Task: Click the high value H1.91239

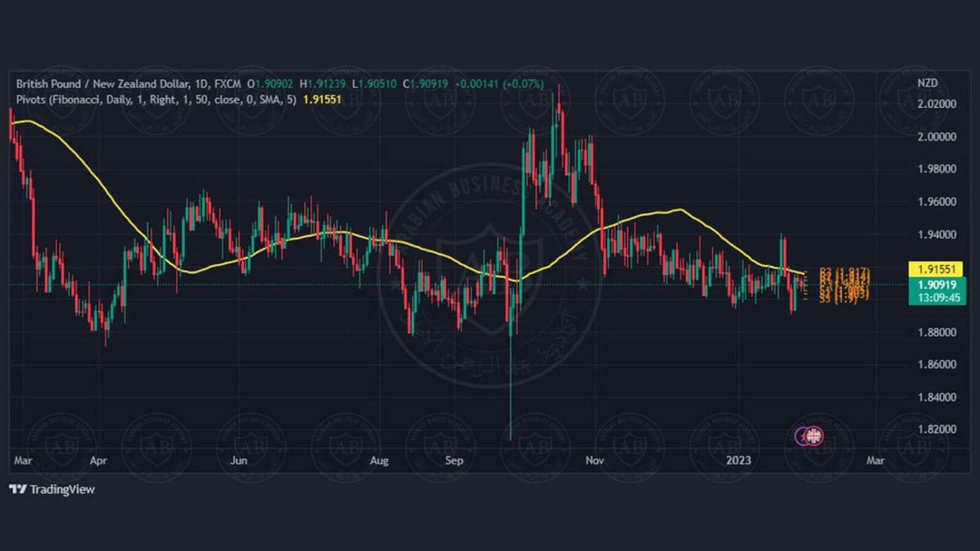Action: (323, 84)
